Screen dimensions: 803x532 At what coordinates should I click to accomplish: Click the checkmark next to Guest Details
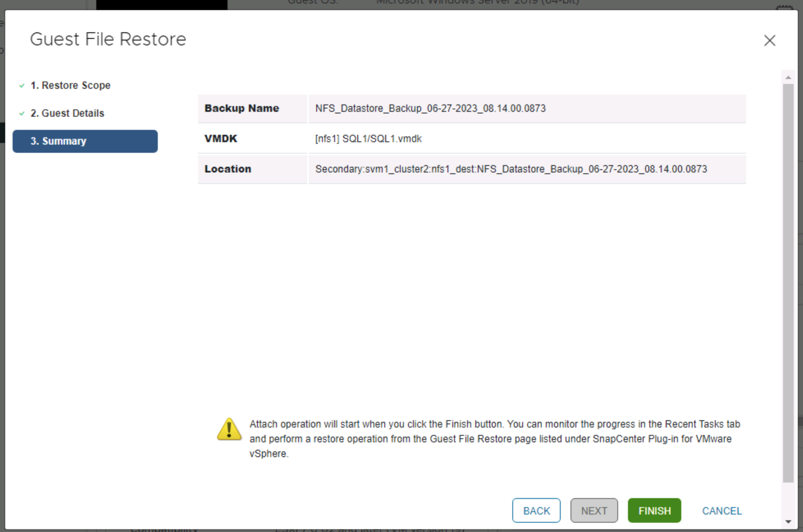coord(21,113)
